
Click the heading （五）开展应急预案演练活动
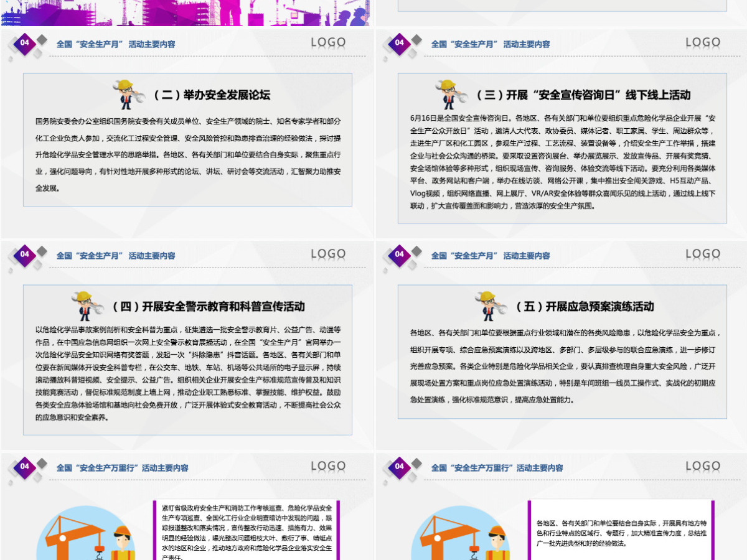click(x=585, y=307)
